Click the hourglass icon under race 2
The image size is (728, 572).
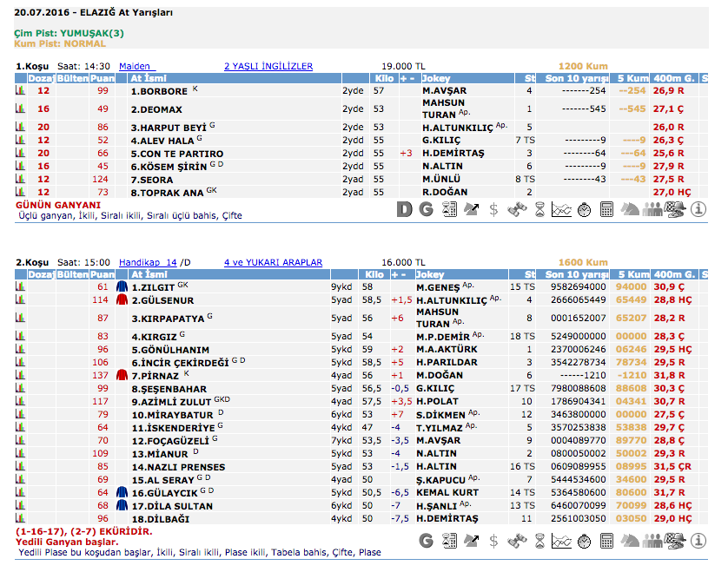pyautogui.click(x=539, y=541)
